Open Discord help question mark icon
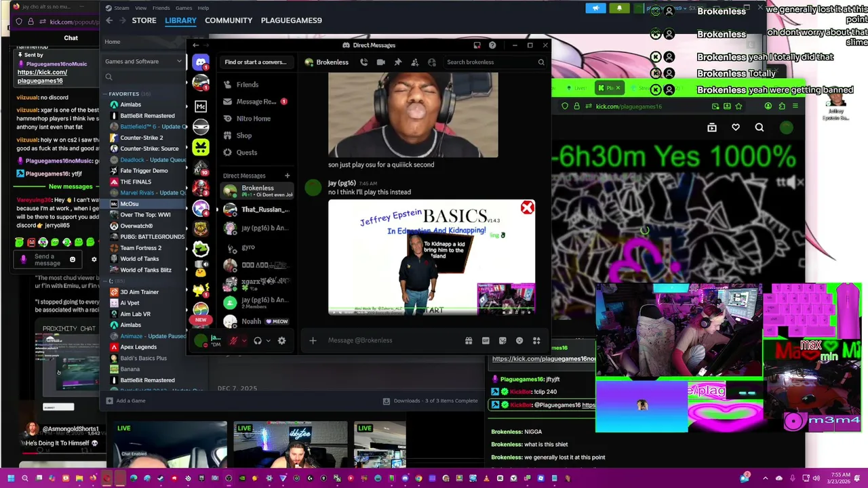This screenshot has height=488, width=868. (492, 45)
